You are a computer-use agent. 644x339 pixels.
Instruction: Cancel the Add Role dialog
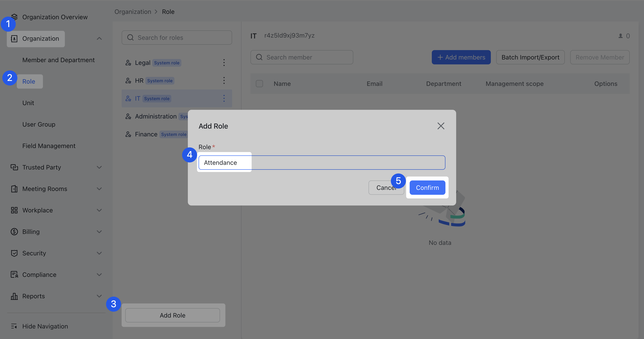(x=386, y=187)
